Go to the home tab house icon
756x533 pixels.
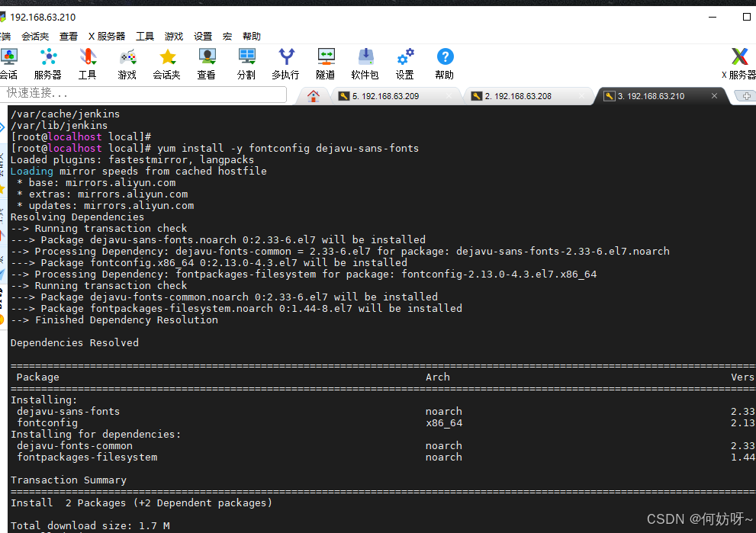click(x=314, y=96)
